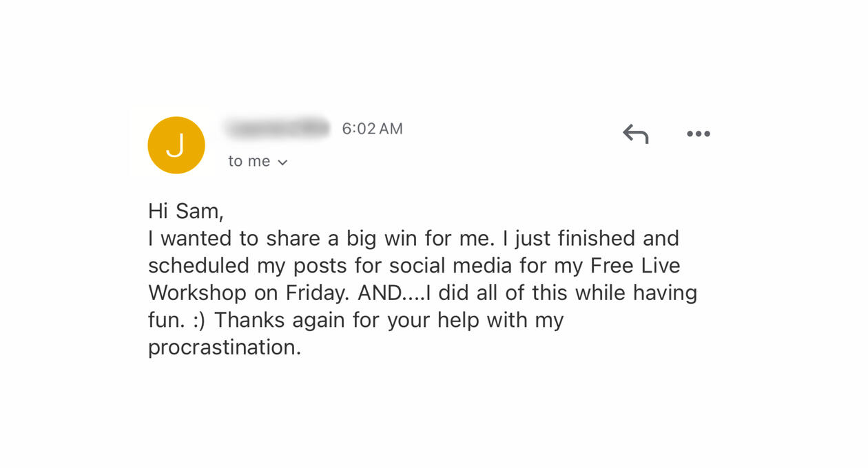Click "Thanks again" in the message text

[x=275, y=320]
